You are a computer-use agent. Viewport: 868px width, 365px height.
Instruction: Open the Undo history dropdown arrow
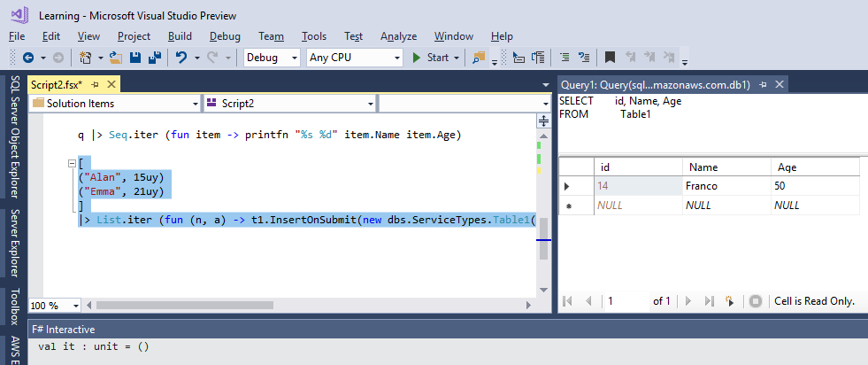coord(196,58)
